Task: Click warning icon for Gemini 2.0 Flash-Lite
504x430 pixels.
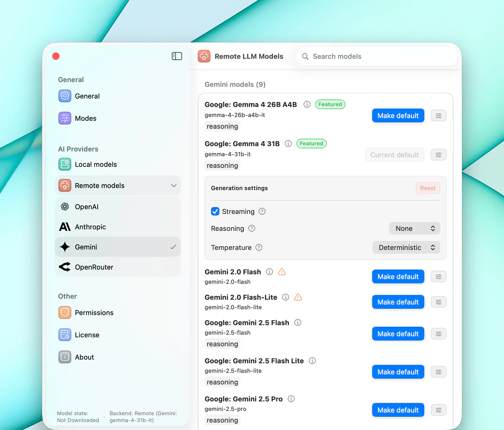Action: [x=298, y=297]
